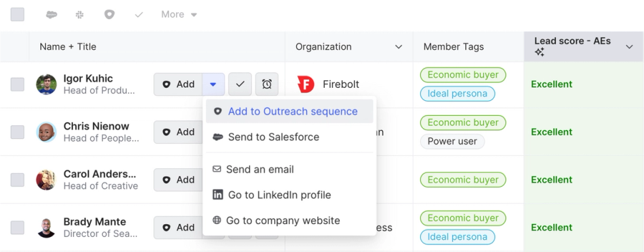Click the checkmark icon in top toolbar

click(x=138, y=14)
